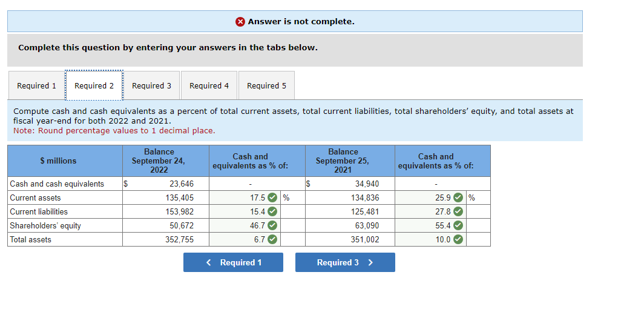
Task: Select the 134,836 current assets cell
Action: 350,197
